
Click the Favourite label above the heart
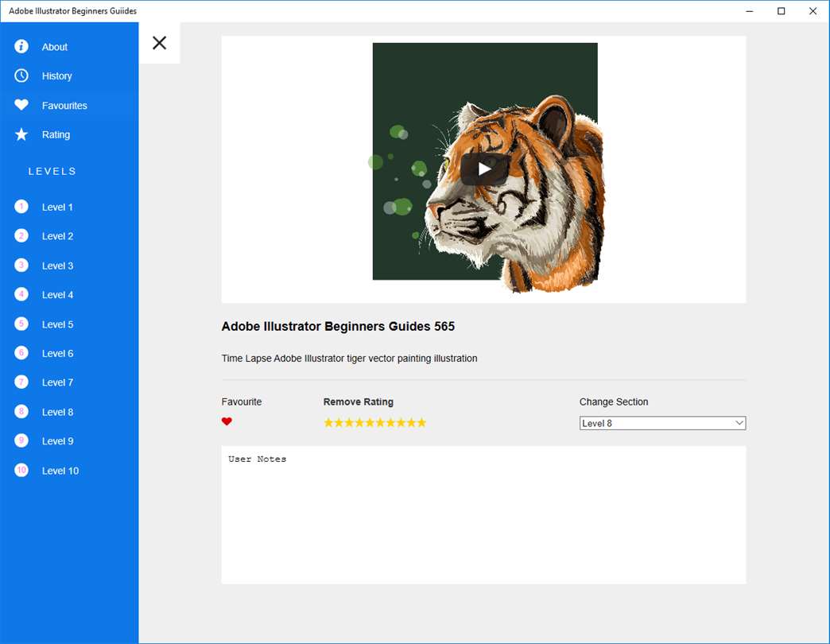point(242,402)
